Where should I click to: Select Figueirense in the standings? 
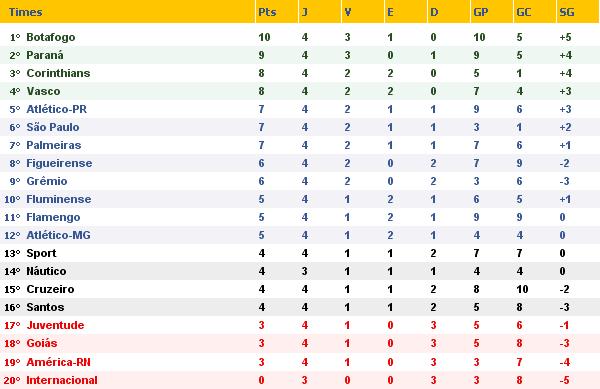pyautogui.click(x=59, y=163)
